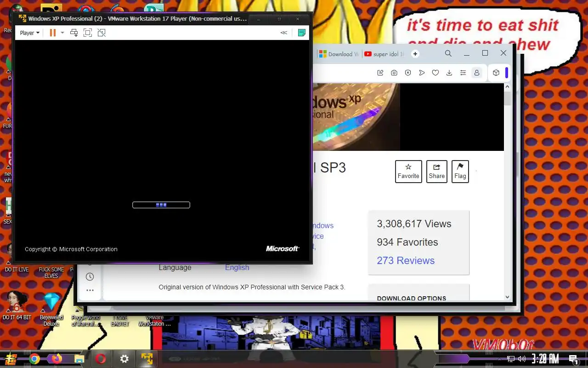
Task: Open the browser sidebar history clock icon
Action: click(90, 276)
